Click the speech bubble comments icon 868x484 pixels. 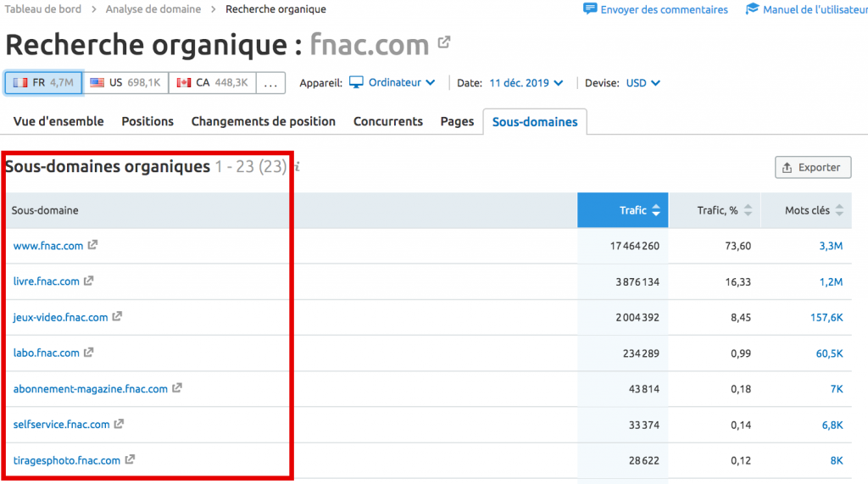pos(590,8)
